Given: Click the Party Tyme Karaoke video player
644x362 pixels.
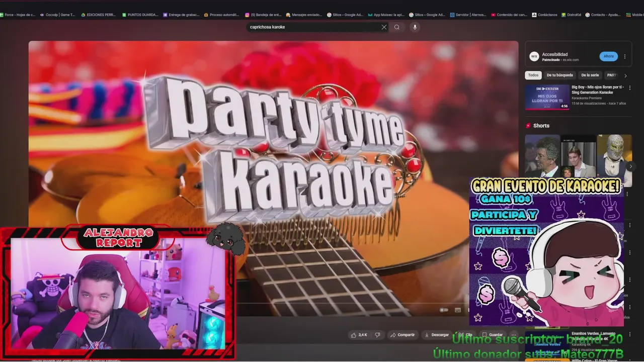Looking at the screenshot, I should 273,178.
